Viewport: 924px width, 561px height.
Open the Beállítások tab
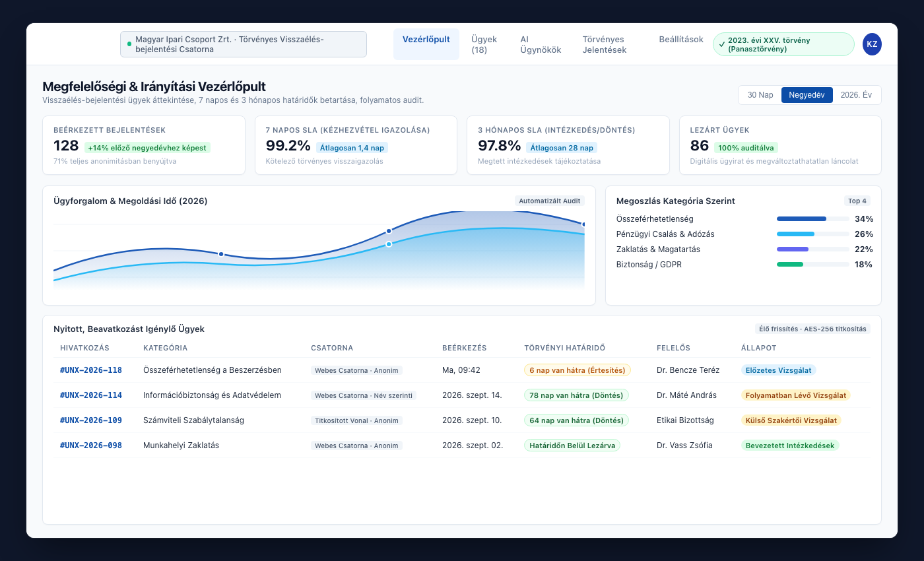point(681,40)
